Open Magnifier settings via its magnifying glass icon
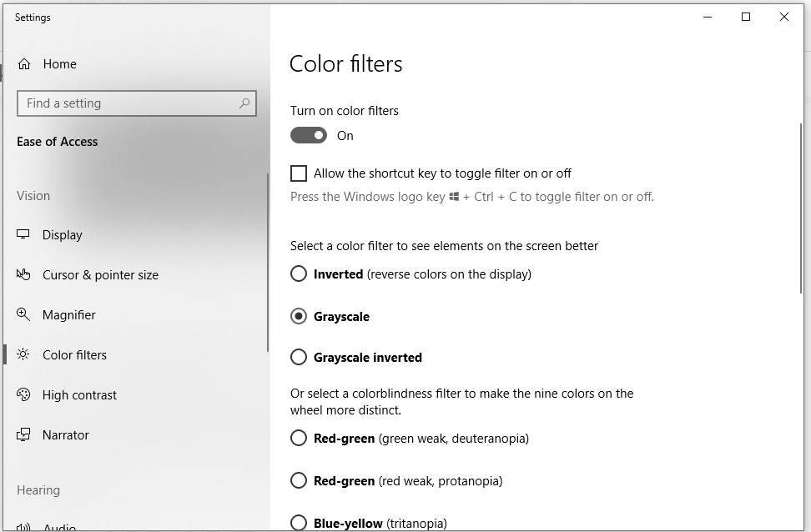This screenshot has height=532, width=811. click(x=24, y=314)
